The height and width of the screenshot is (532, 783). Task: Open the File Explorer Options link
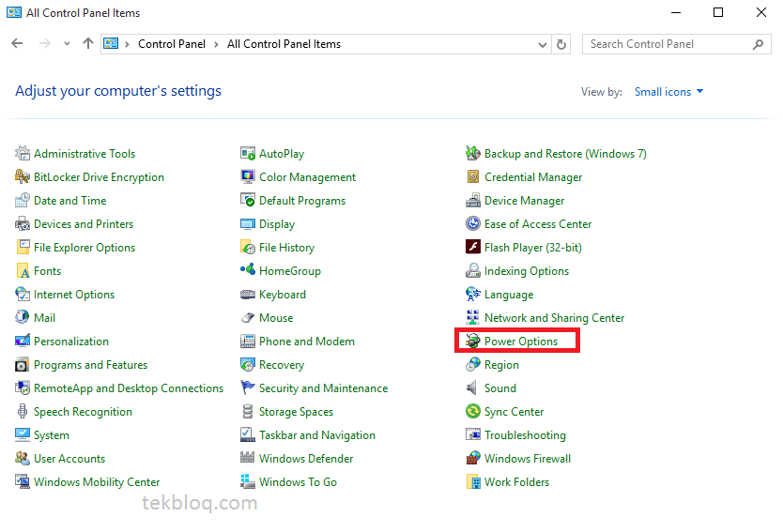pos(84,248)
